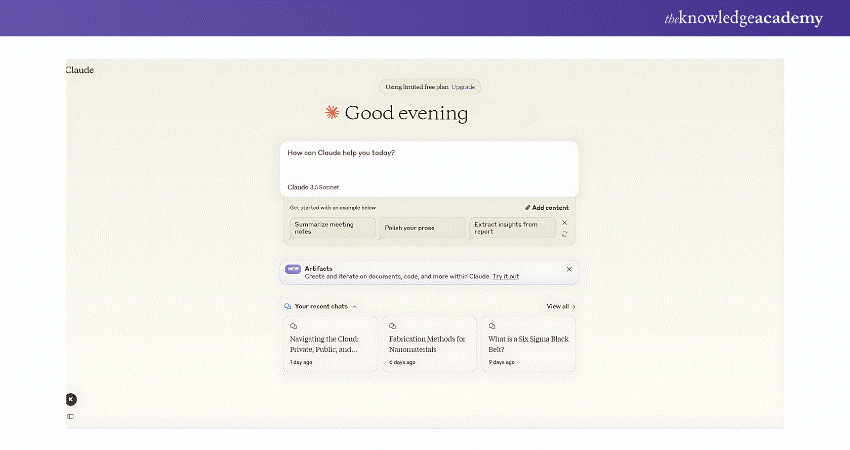Select 'Extract insights from report' example

[x=510, y=228]
